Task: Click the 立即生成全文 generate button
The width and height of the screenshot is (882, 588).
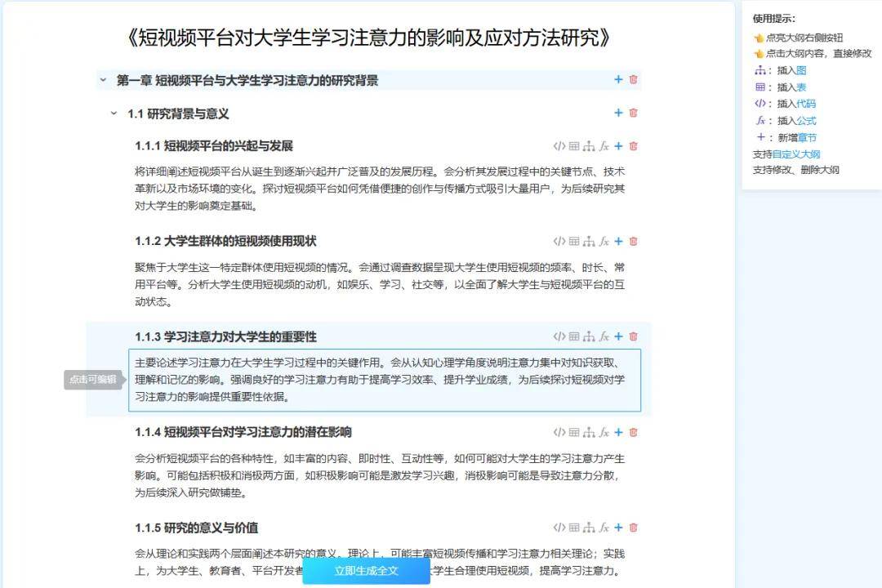Action: (366, 571)
